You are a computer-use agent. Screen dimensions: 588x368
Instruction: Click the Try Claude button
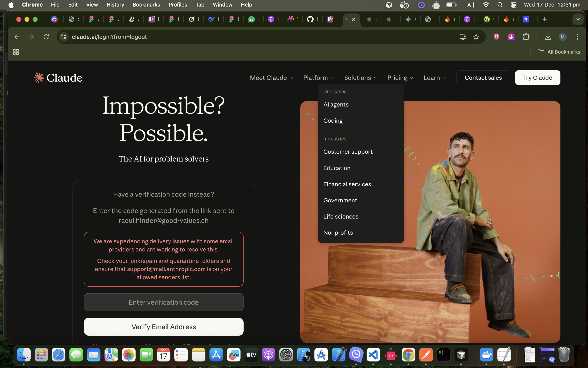pyautogui.click(x=537, y=78)
